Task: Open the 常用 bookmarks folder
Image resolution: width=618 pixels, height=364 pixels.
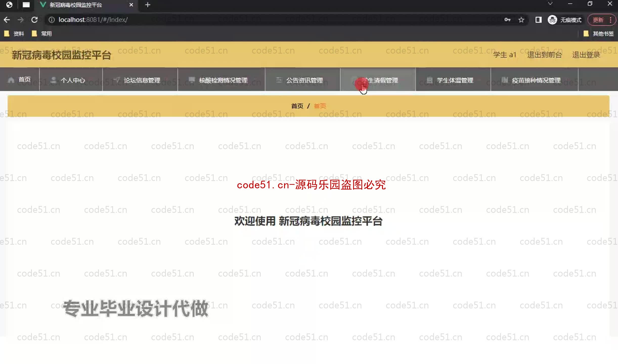Action: (x=42, y=34)
